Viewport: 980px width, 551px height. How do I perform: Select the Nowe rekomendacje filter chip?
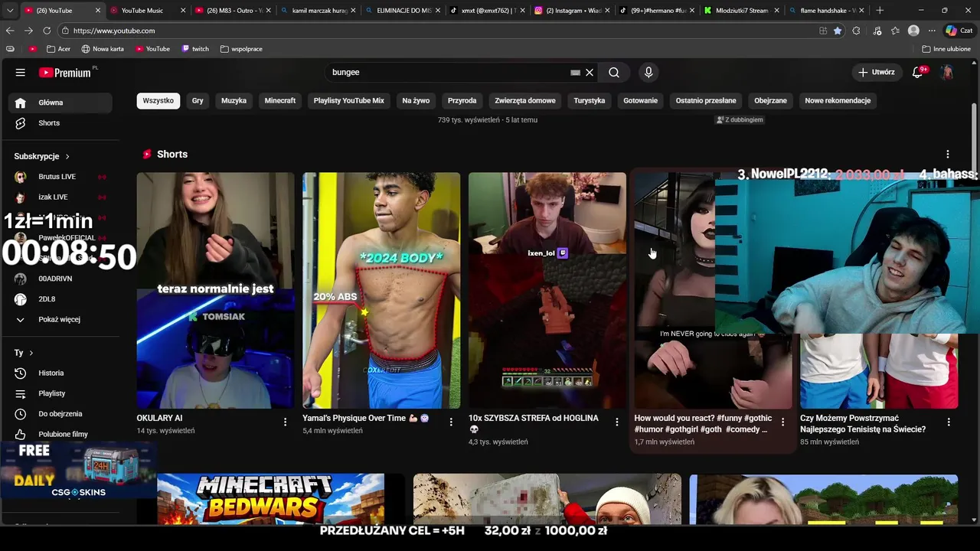pyautogui.click(x=838, y=100)
